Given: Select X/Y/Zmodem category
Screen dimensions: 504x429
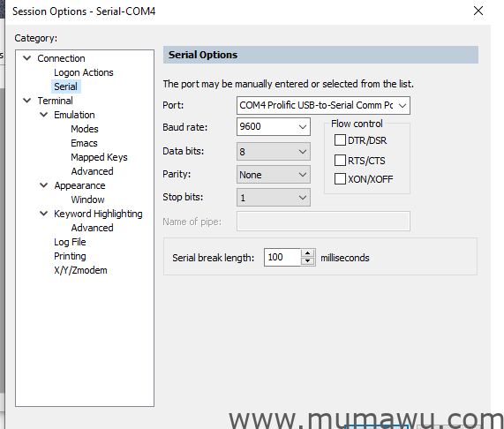Looking at the screenshot, I should 80,270.
